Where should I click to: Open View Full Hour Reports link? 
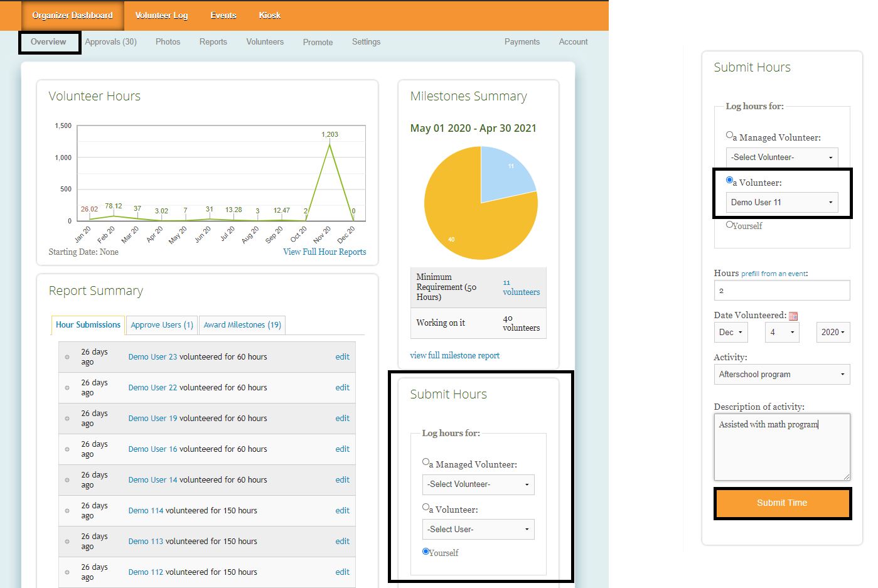(x=324, y=252)
